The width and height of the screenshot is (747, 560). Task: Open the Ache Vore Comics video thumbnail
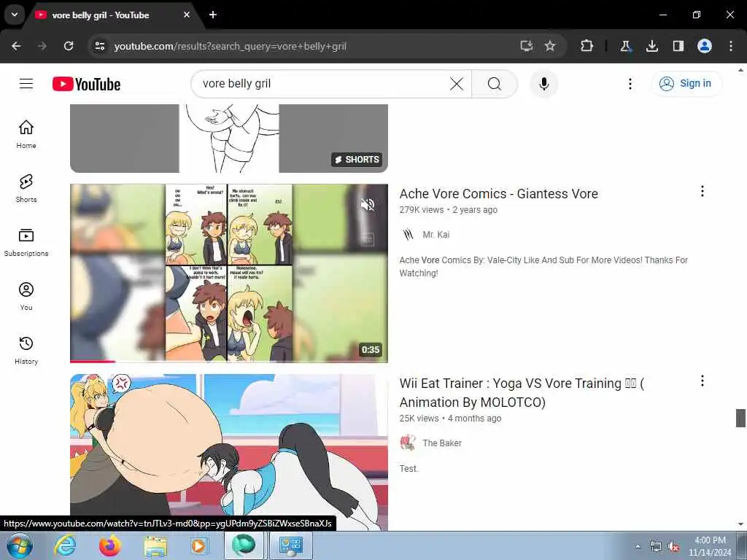coord(228,273)
